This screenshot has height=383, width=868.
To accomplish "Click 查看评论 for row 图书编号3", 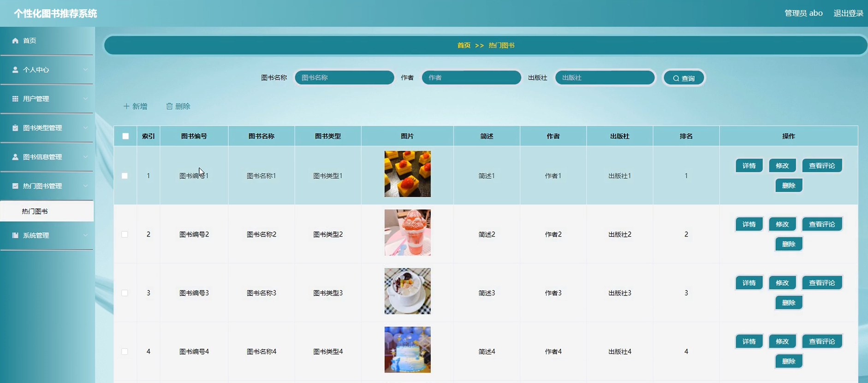I will 822,283.
